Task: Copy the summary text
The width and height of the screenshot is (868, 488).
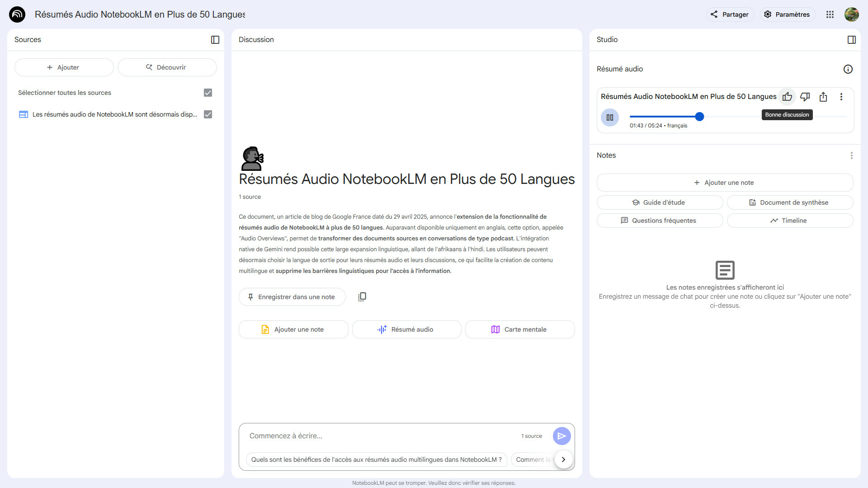Action: coord(362,297)
